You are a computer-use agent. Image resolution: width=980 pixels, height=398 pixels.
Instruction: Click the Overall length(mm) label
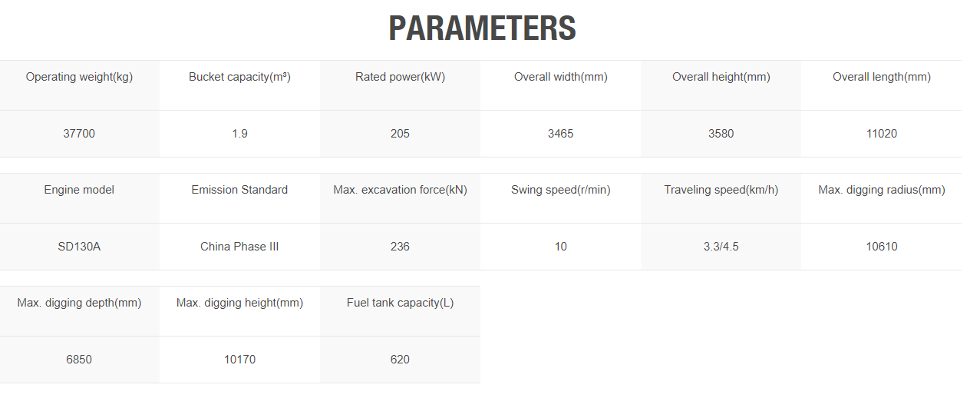tap(881, 77)
